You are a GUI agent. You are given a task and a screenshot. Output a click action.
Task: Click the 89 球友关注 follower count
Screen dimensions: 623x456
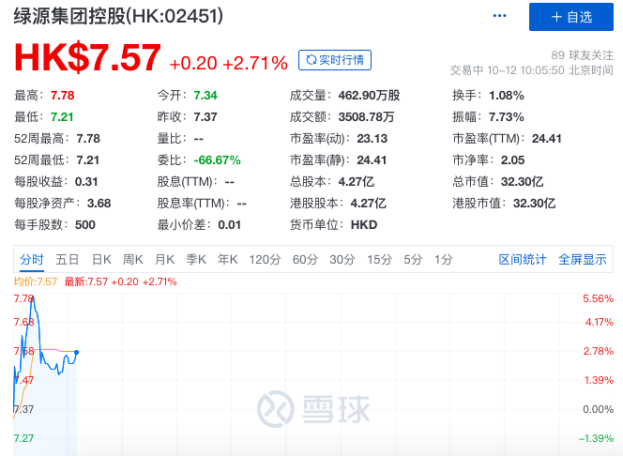coord(582,55)
